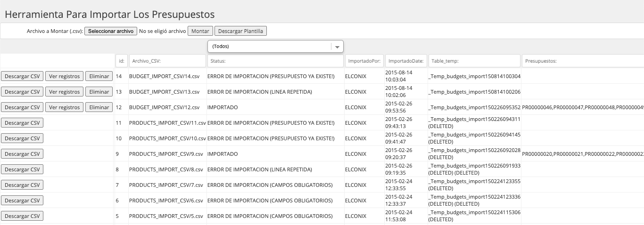Click Eliminar for row 13
The image size is (644, 225).
(99, 92)
